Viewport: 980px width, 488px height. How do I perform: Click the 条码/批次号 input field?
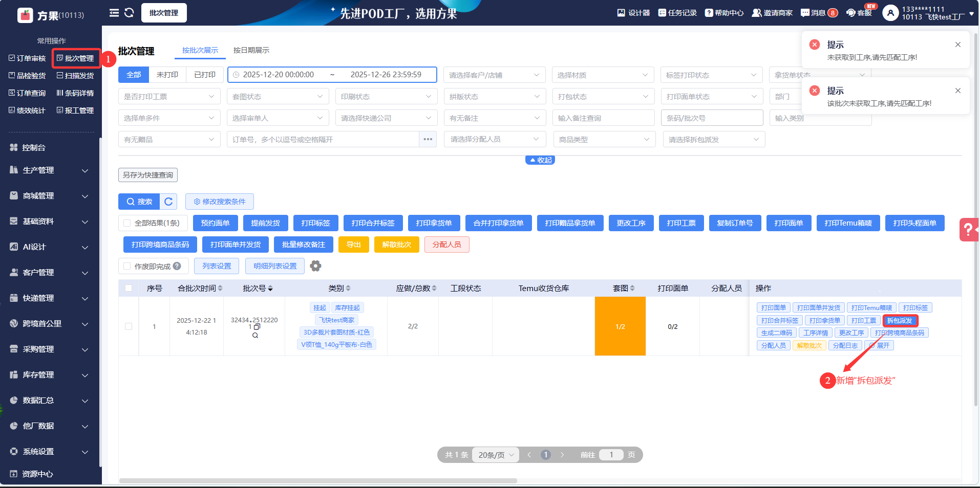coord(712,118)
